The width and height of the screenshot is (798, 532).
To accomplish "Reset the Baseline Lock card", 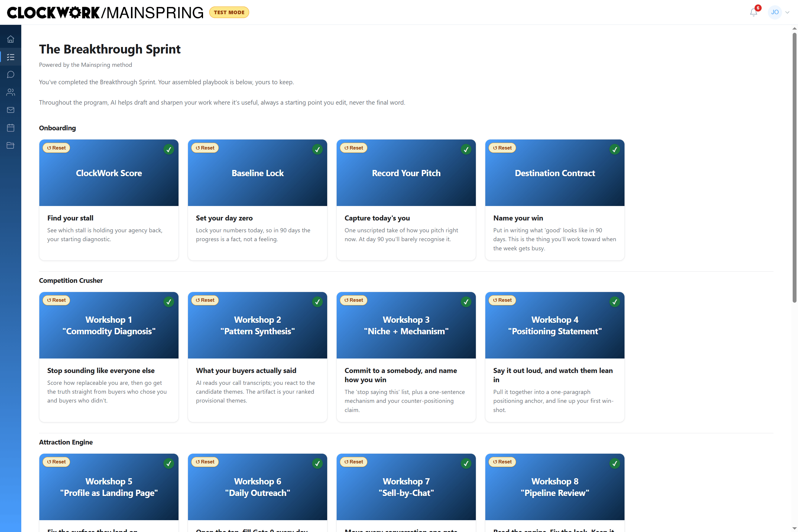I will point(205,147).
